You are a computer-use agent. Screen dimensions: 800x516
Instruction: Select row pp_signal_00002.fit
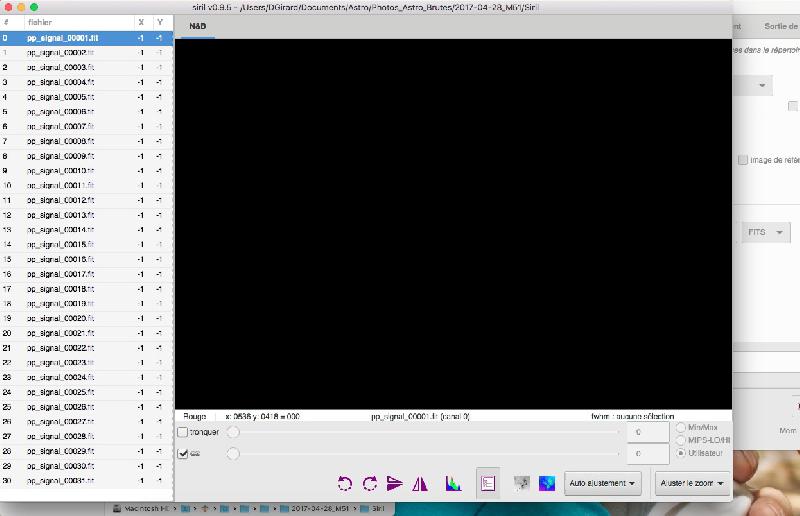click(86, 53)
